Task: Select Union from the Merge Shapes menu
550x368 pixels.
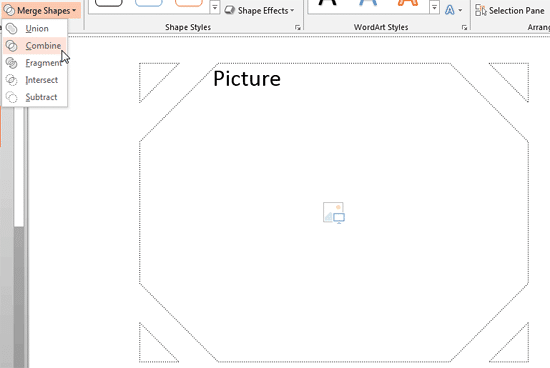Action: pos(35,29)
